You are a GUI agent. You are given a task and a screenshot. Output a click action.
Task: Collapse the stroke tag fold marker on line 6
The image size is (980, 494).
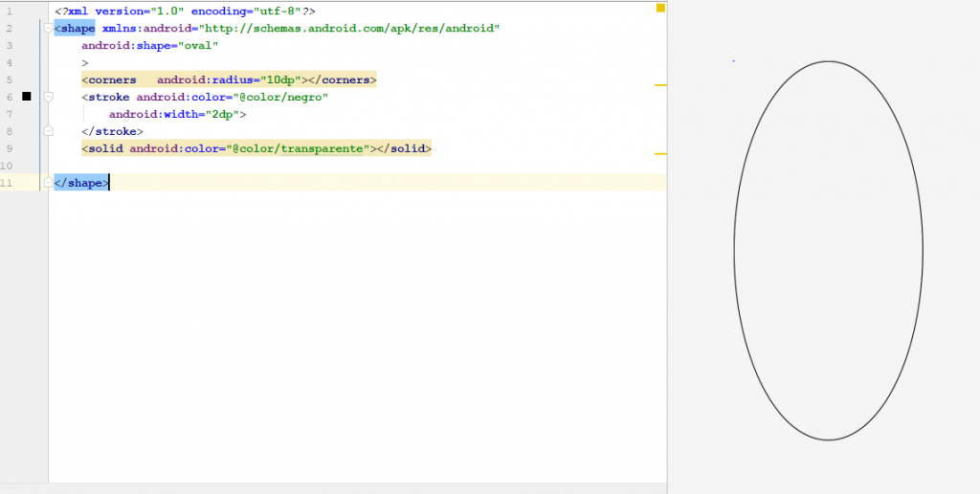click(49, 97)
